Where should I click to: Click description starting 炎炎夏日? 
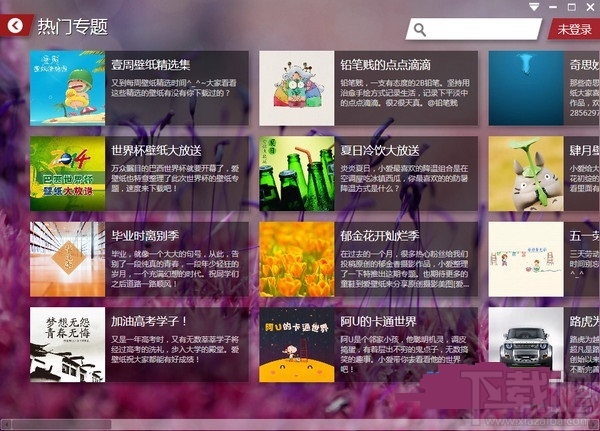(x=404, y=178)
